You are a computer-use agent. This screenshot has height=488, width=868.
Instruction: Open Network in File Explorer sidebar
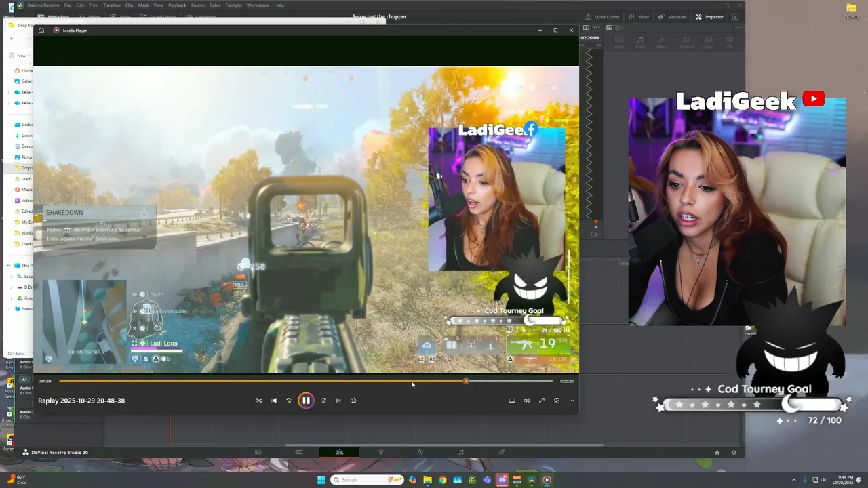pos(24,309)
